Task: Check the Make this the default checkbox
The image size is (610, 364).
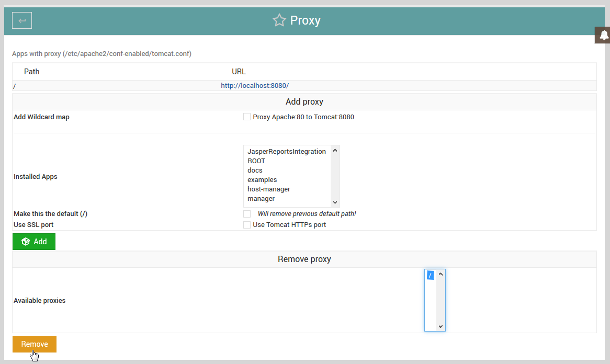Action: point(246,214)
